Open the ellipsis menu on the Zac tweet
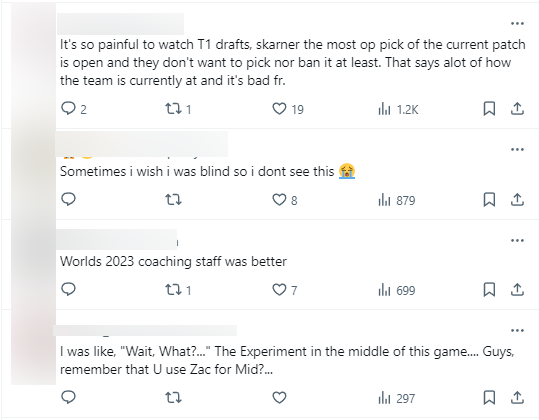539x420 pixels. [x=517, y=331]
